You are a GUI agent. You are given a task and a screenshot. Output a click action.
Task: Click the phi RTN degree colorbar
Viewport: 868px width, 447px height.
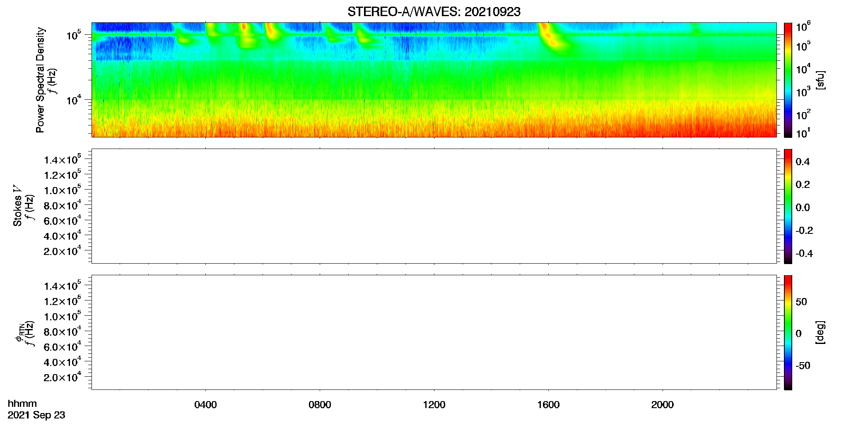point(788,332)
